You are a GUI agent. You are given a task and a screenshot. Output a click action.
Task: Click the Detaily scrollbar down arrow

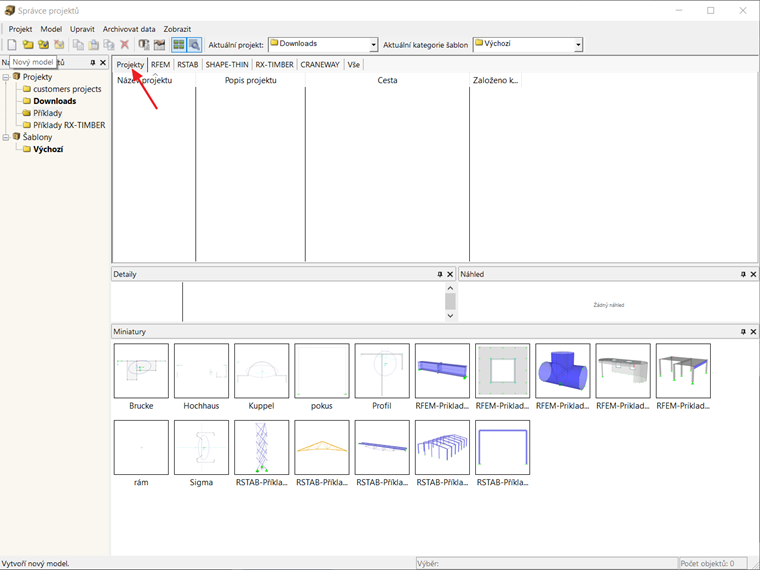(450, 316)
